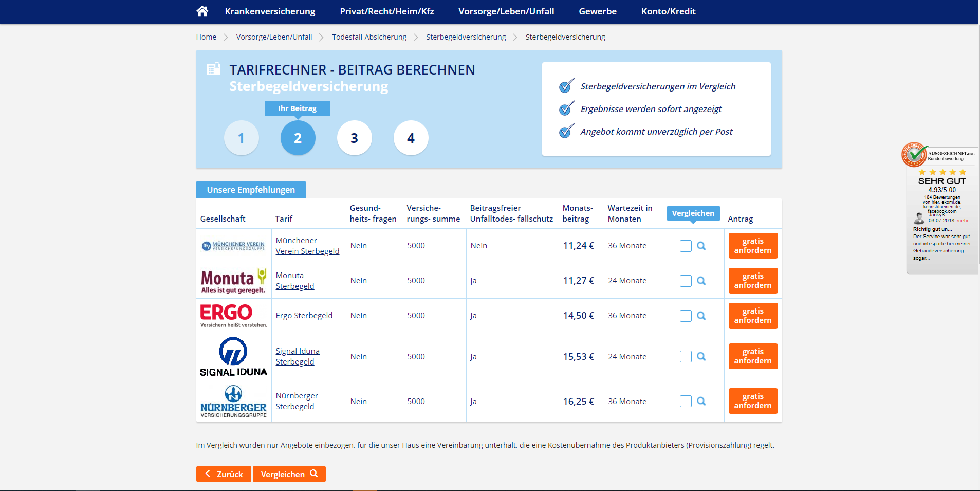The image size is (980, 491).
Task: Click the 16,25 € monthly premium
Action: coord(579,402)
